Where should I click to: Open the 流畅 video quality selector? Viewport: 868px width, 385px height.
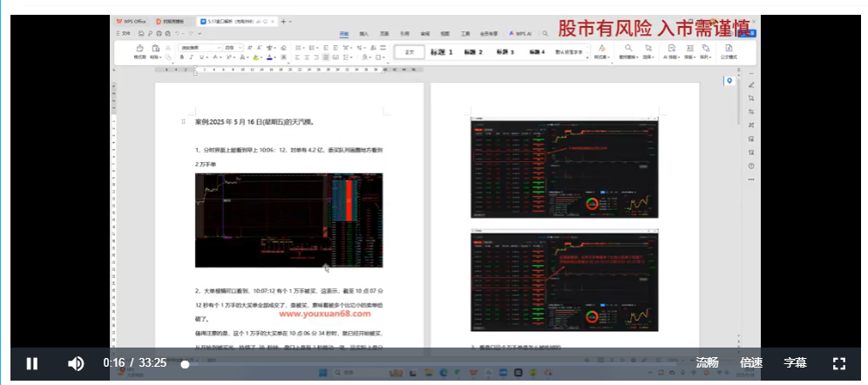(x=707, y=363)
